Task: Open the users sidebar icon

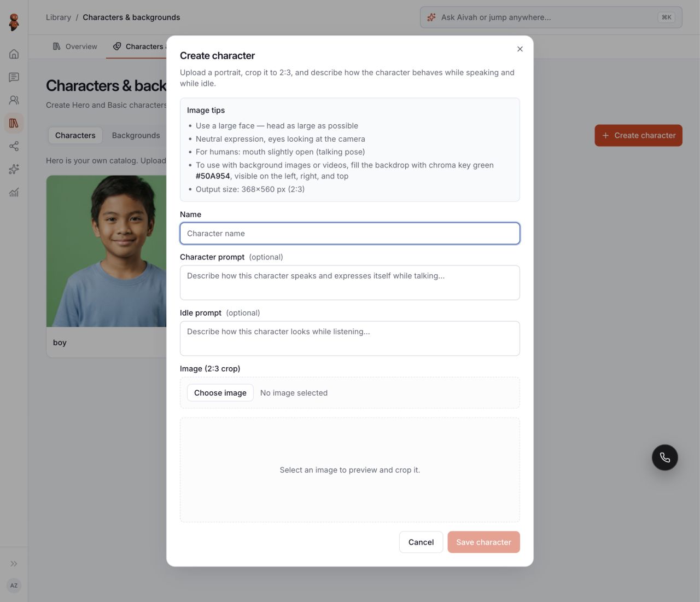Action: tap(14, 100)
